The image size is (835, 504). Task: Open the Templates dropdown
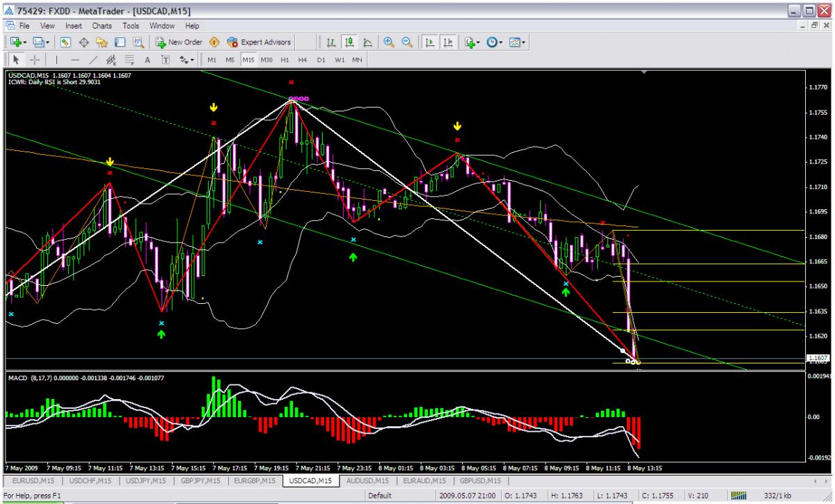coord(518,42)
